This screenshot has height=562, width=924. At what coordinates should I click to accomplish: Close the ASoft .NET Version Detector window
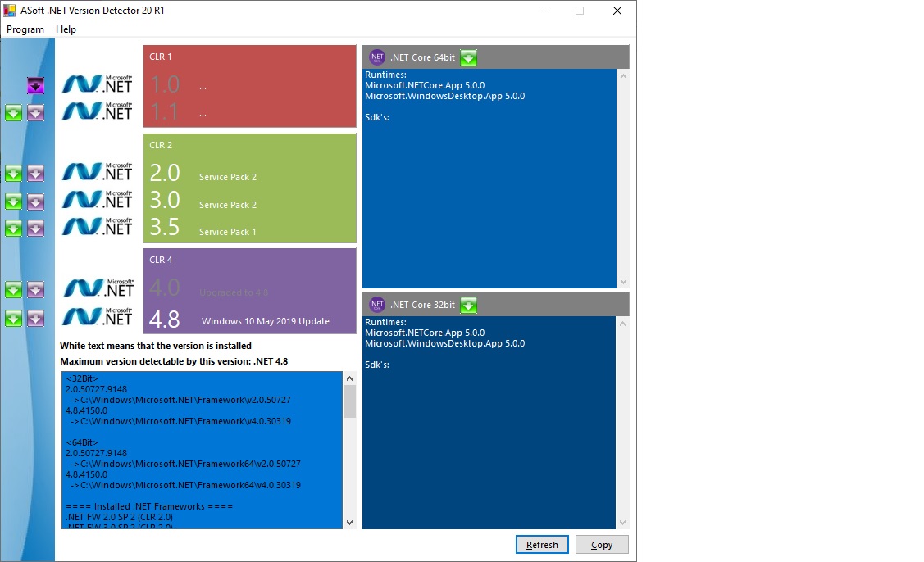tap(617, 11)
